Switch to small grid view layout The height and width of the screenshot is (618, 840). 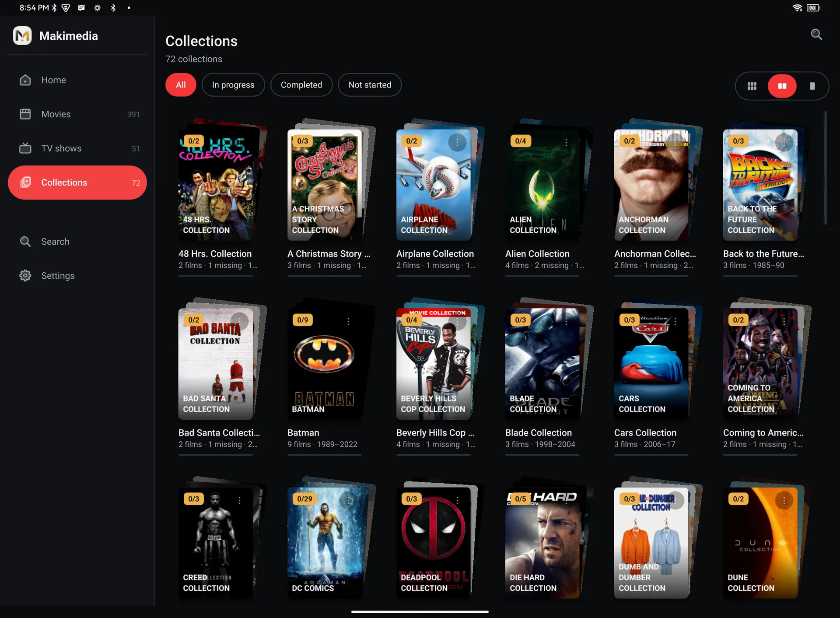pos(752,86)
